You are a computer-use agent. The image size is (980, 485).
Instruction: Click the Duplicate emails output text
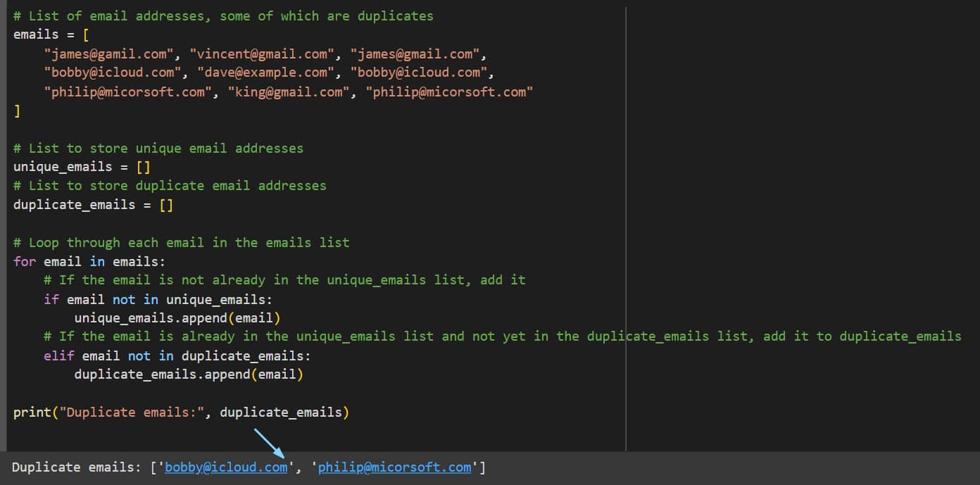77,467
